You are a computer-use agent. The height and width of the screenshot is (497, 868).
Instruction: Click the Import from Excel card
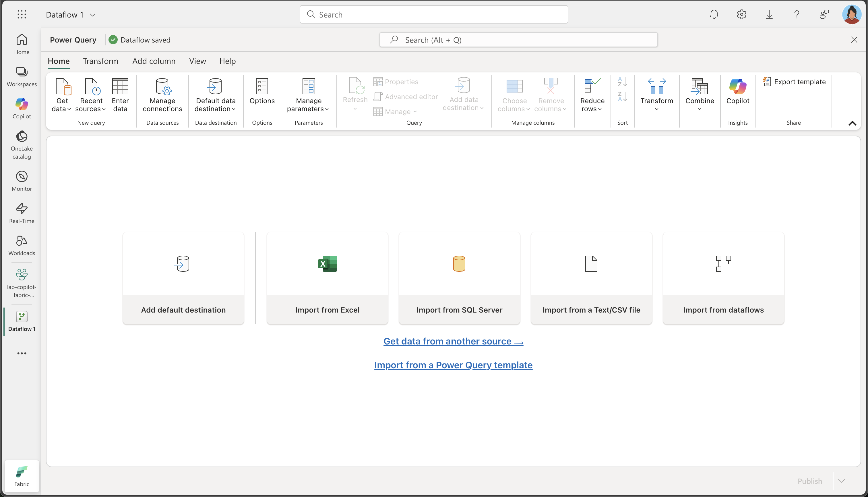pyautogui.click(x=327, y=278)
